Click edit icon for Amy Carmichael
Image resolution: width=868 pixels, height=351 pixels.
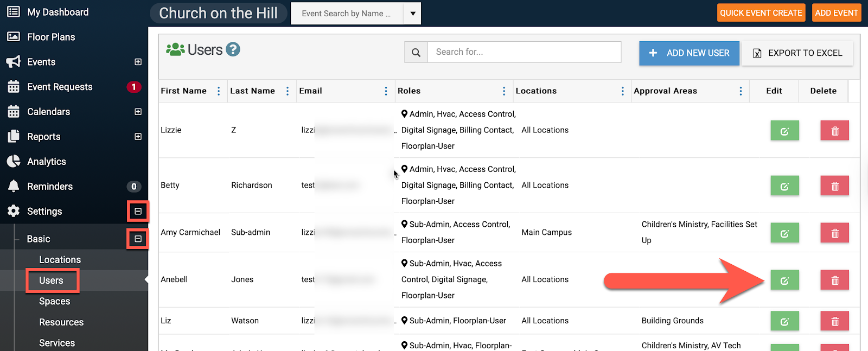coord(784,233)
